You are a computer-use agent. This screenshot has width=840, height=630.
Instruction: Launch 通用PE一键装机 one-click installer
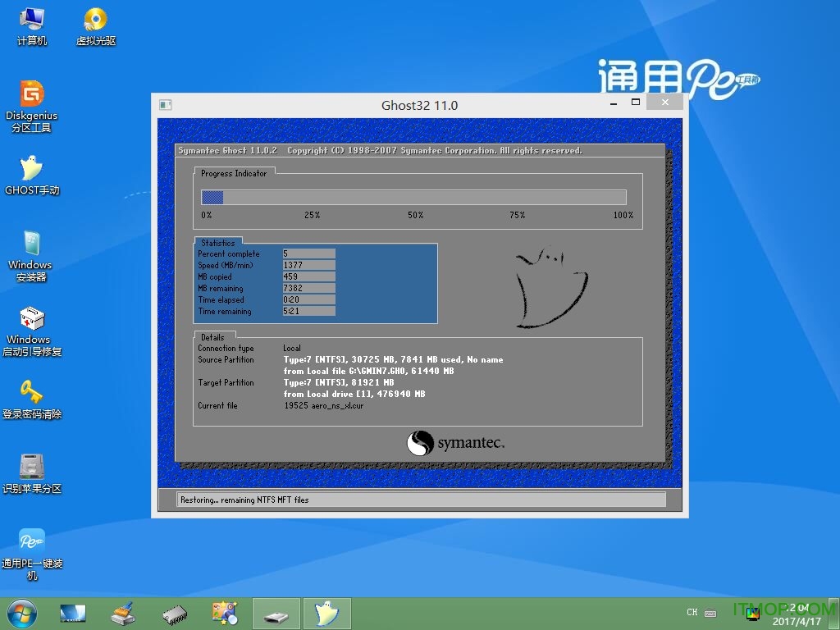click(31, 543)
